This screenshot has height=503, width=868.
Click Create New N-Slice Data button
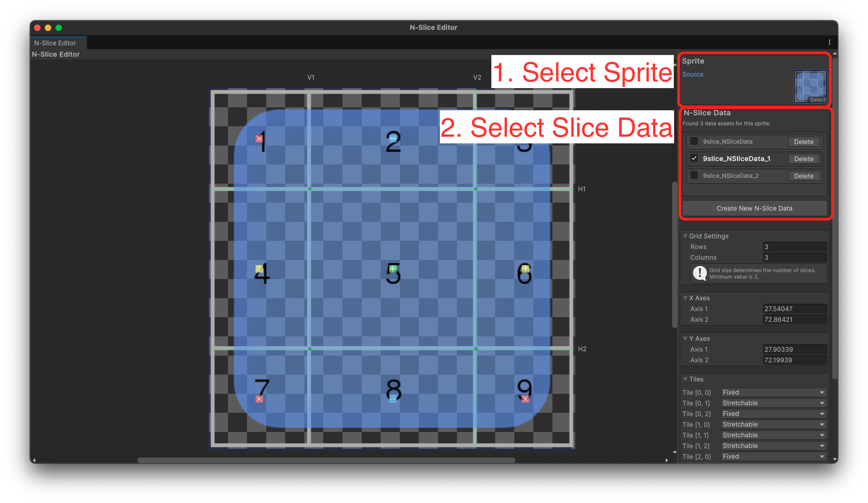[x=754, y=208]
